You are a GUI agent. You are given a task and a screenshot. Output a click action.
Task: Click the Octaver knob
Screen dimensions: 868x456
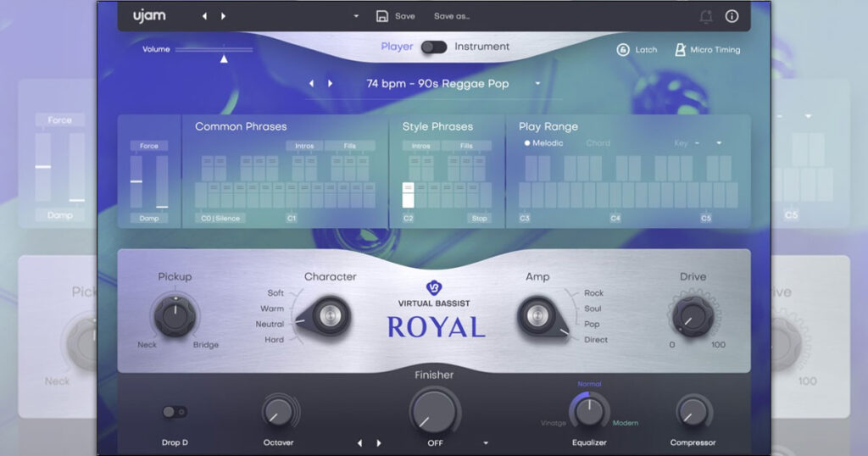pyautogui.click(x=278, y=412)
